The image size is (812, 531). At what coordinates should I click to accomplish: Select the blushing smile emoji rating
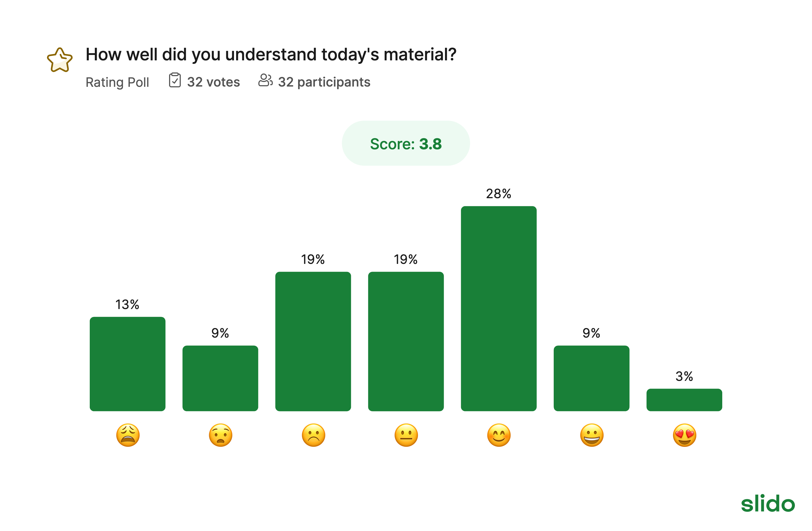pos(499,435)
